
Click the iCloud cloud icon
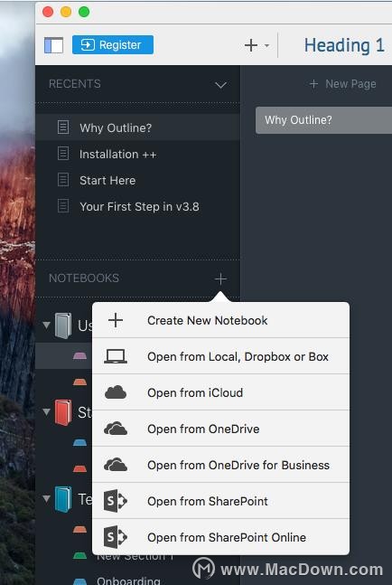click(116, 392)
